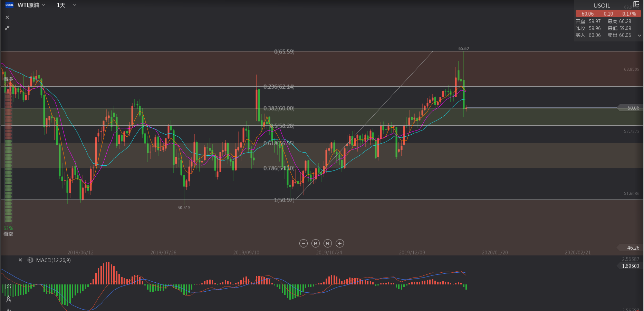The height and width of the screenshot is (311, 644).
Task: Click the 0.382(60.00) Fibonacci level label
Action: (279, 108)
